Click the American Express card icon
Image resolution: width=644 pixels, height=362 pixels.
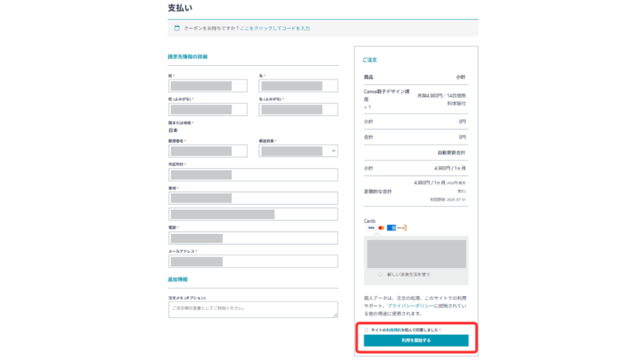pyautogui.click(x=392, y=228)
